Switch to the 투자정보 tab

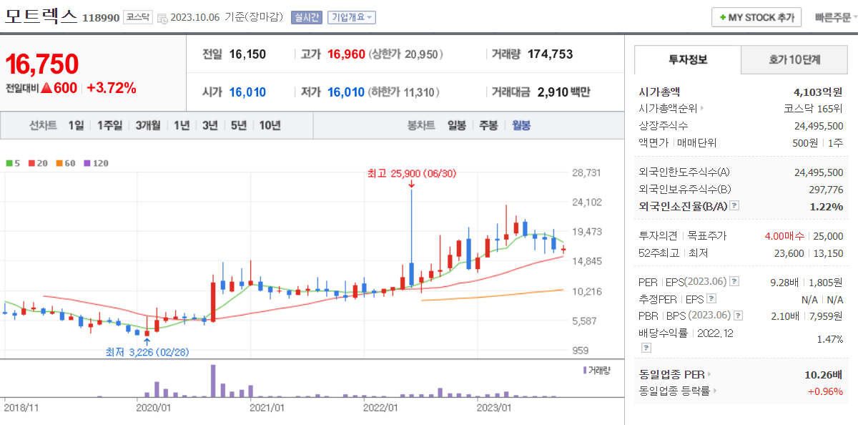[x=688, y=60]
